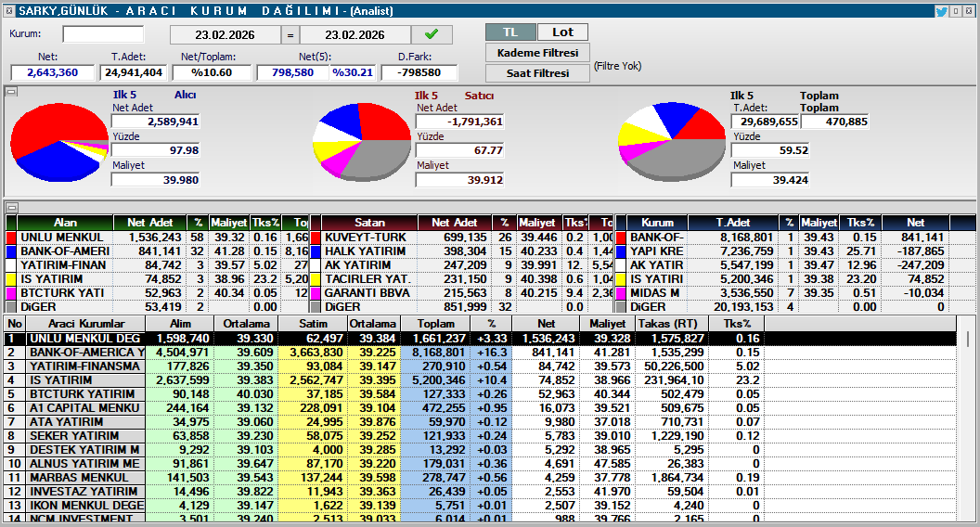The height and width of the screenshot is (527, 980).
Task: Click blue swatch beside BANK-OF-AMERI buyer
Action: (10, 251)
